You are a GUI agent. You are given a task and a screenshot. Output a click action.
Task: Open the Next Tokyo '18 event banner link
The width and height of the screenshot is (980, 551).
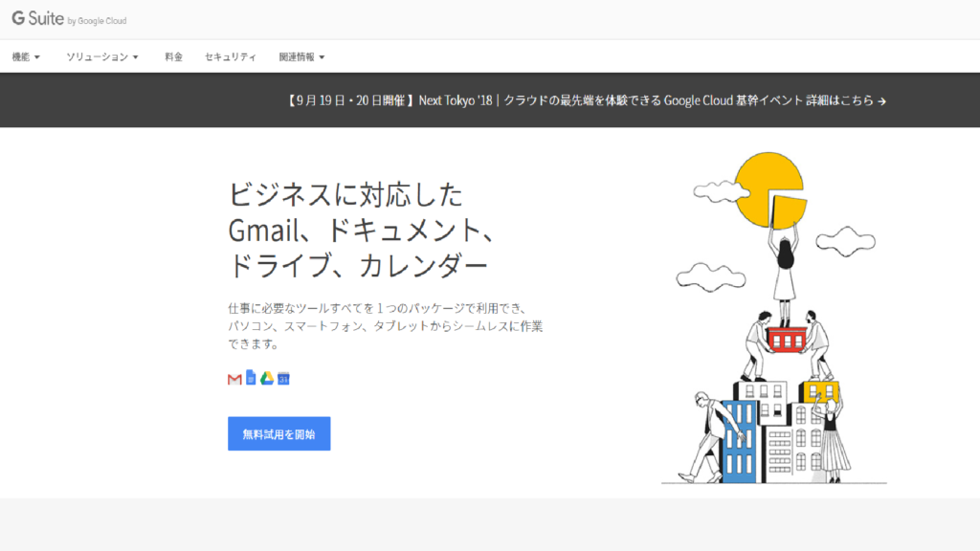coord(586,100)
